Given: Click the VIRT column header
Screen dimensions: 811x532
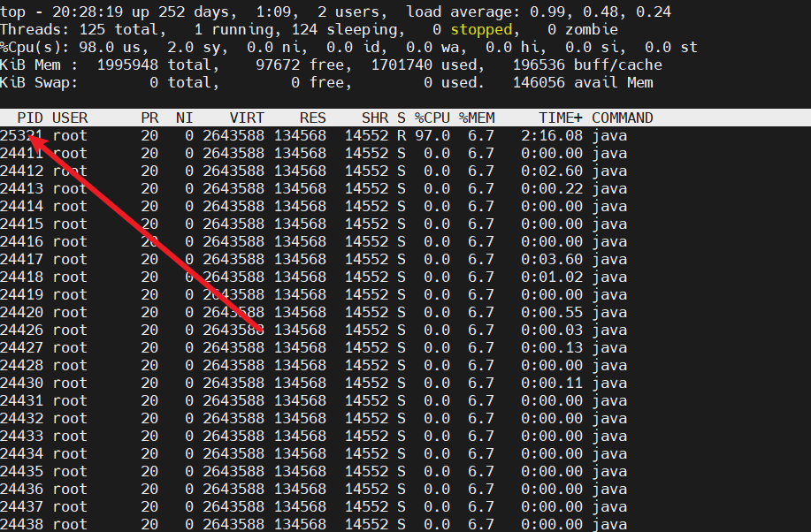Looking at the screenshot, I should point(247,118).
